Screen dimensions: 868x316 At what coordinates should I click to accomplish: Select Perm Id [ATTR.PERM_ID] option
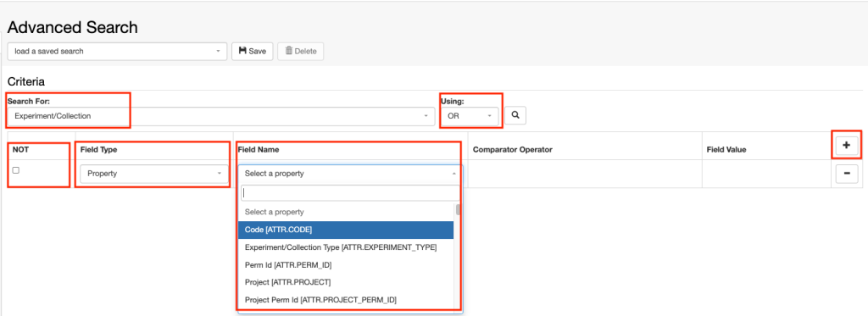click(346, 265)
